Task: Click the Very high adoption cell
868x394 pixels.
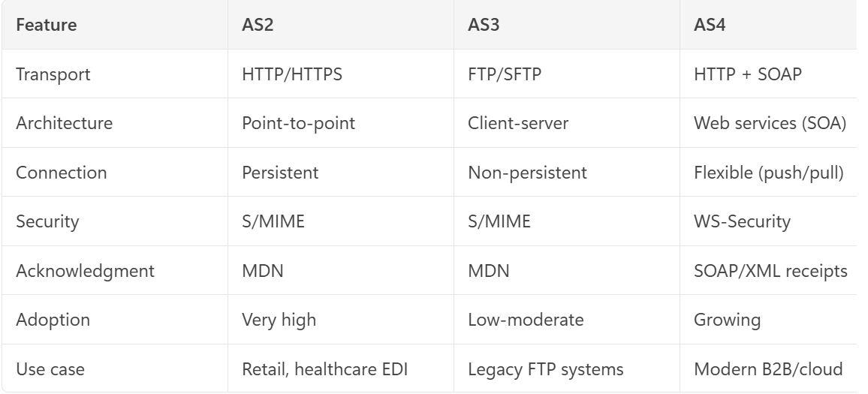Action: [x=279, y=320]
